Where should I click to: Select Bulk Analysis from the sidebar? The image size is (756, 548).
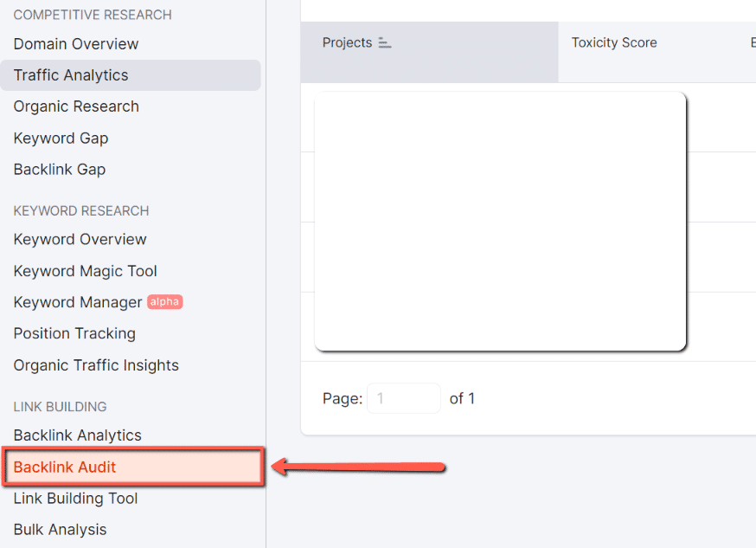coord(60,529)
